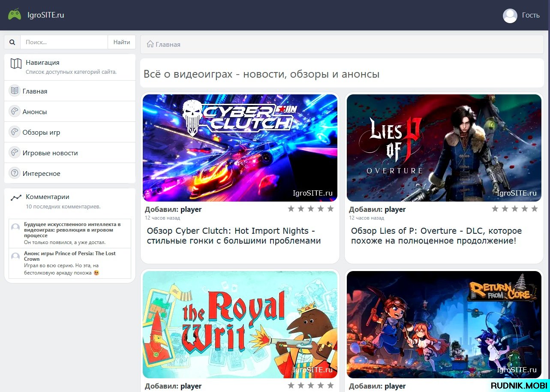Click the guest avatar icon

(x=510, y=16)
